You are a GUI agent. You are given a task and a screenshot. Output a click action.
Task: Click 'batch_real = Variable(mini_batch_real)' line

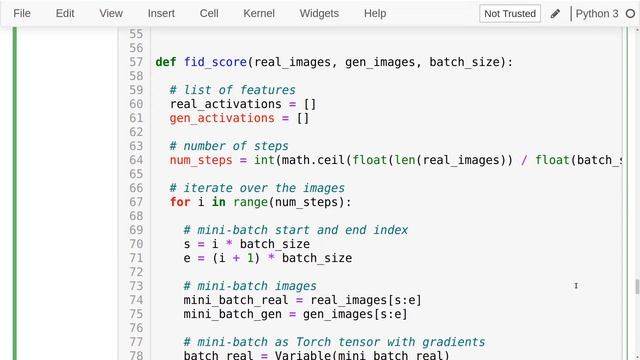click(316, 355)
